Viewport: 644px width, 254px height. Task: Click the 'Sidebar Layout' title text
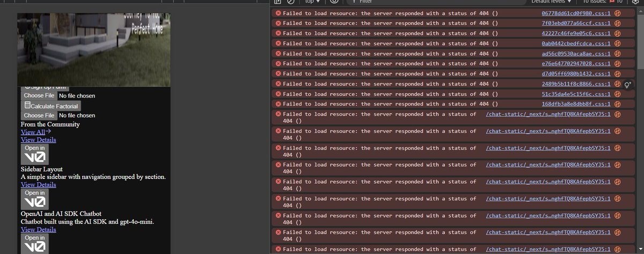pos(42,169)
